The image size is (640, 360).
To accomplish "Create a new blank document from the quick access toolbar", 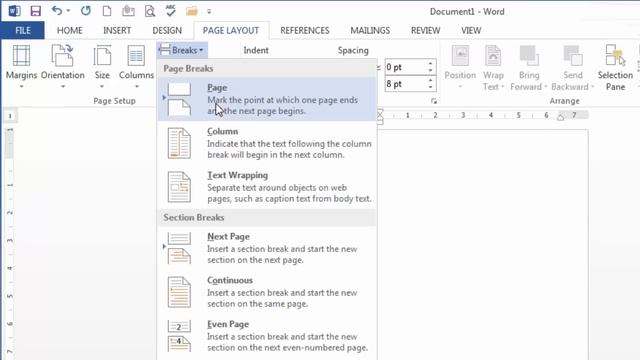I will pos(107,11).
